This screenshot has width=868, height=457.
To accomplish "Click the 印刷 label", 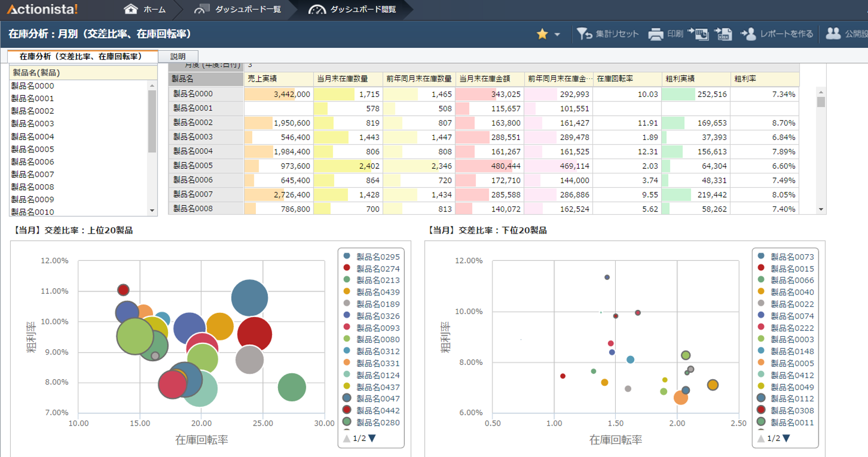I will coord(675,34).
